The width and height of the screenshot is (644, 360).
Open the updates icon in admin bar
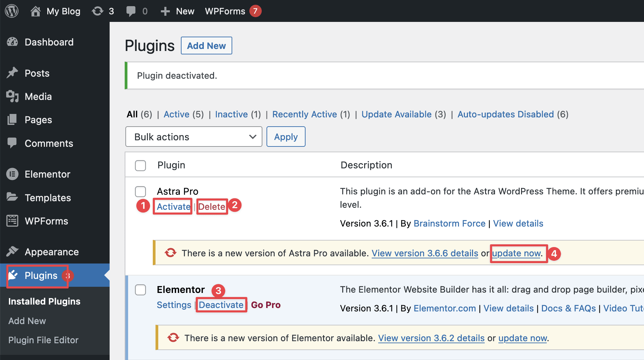pos(98,11)
